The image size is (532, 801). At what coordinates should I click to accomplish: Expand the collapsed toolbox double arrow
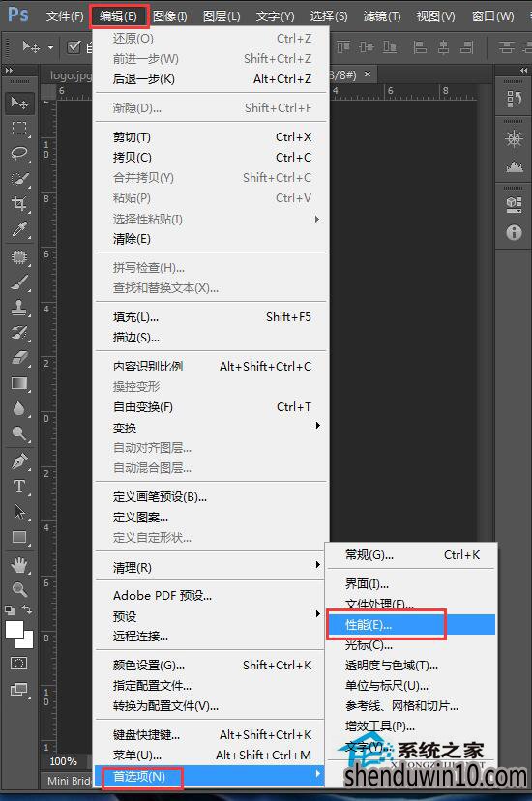(10, 70)
